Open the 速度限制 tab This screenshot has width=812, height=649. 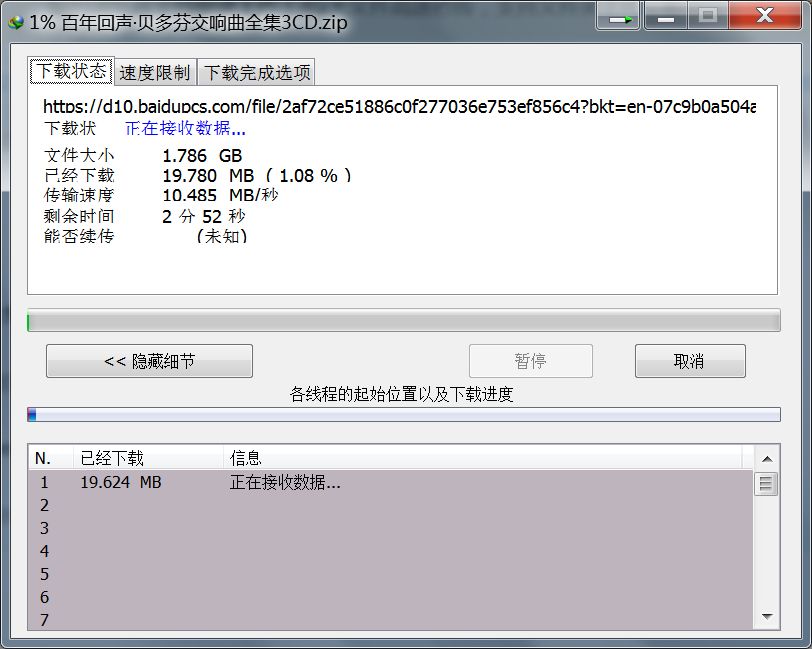coord(154,72)
